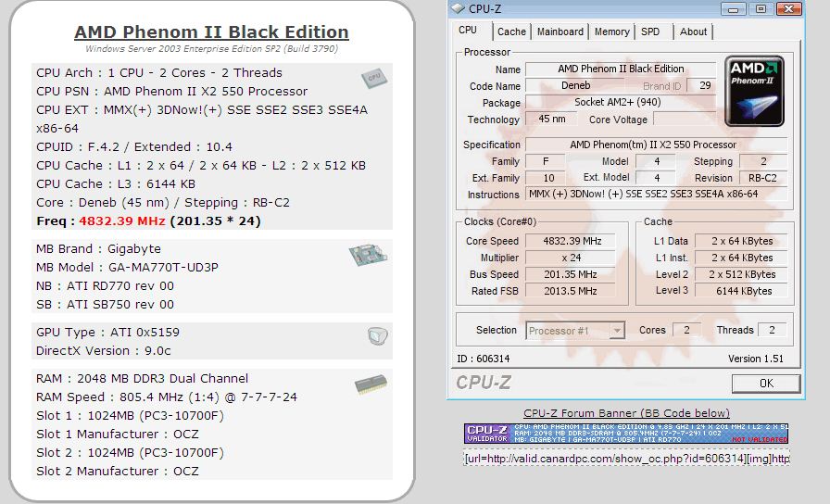The height and width of the screenshot is (504, 830).
Task: Click the BB code URL text field
Action: [x=626, y=459]
